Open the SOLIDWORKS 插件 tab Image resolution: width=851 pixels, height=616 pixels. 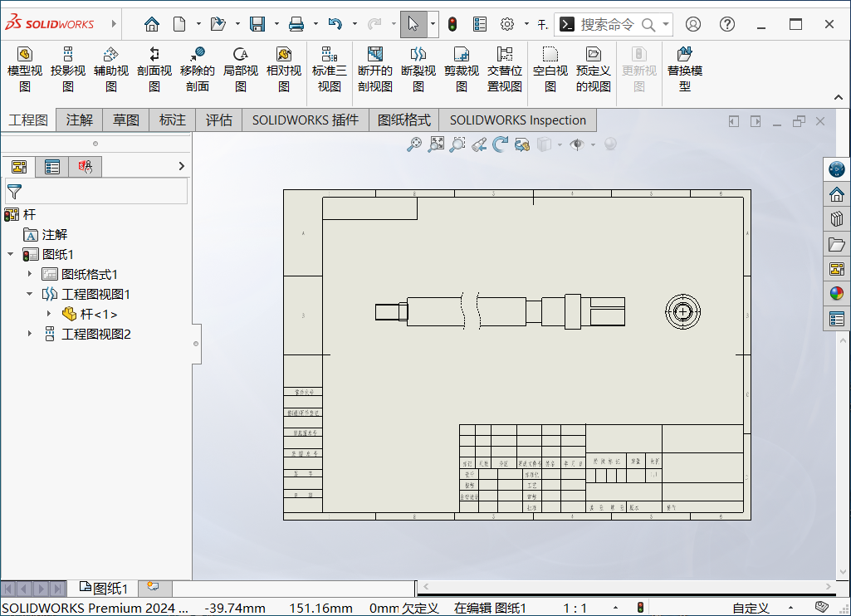(304, 120)
